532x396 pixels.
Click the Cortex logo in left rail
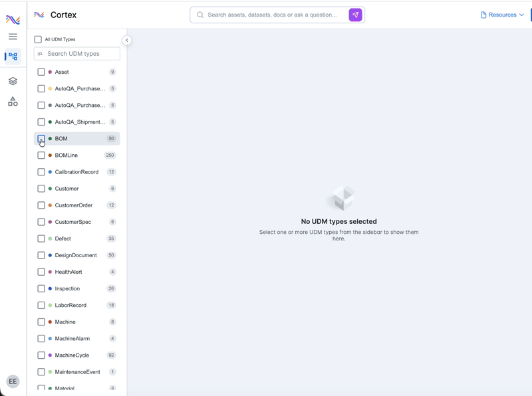click(x=13, y=20)
